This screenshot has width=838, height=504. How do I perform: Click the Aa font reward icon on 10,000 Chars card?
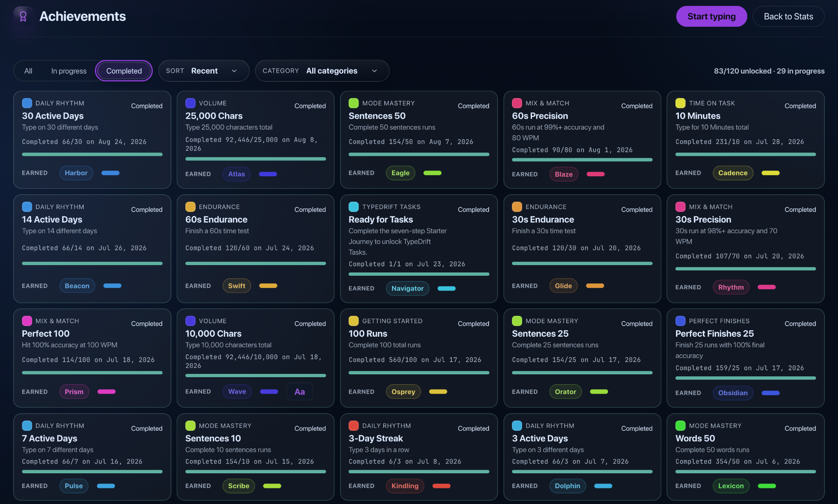click(300, 391)
